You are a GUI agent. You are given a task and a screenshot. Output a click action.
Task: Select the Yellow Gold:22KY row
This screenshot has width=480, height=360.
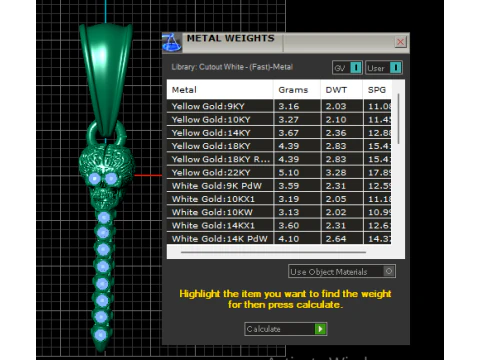coord(279,172)
